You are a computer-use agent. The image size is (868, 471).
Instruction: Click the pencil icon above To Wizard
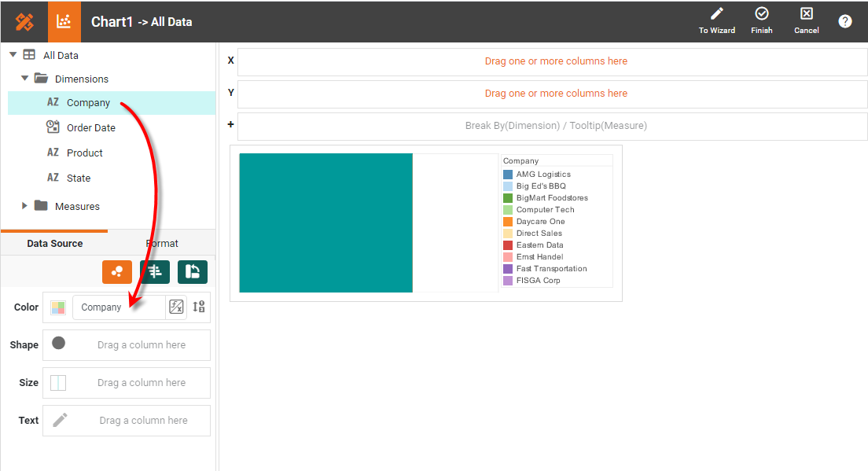tap(716, 13)
